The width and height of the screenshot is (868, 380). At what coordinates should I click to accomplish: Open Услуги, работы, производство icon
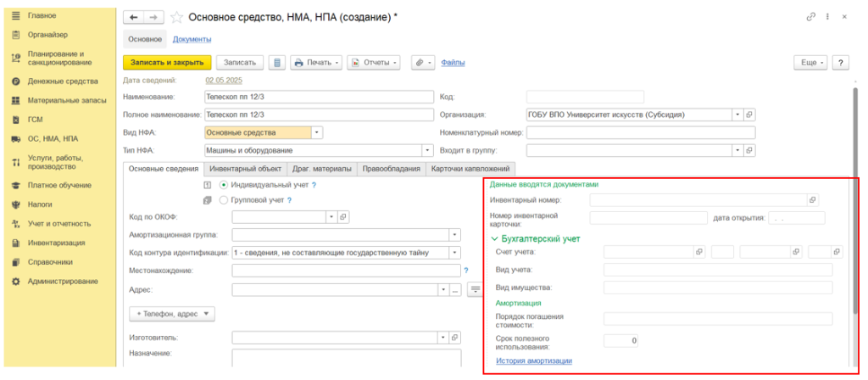pos(16,162)
